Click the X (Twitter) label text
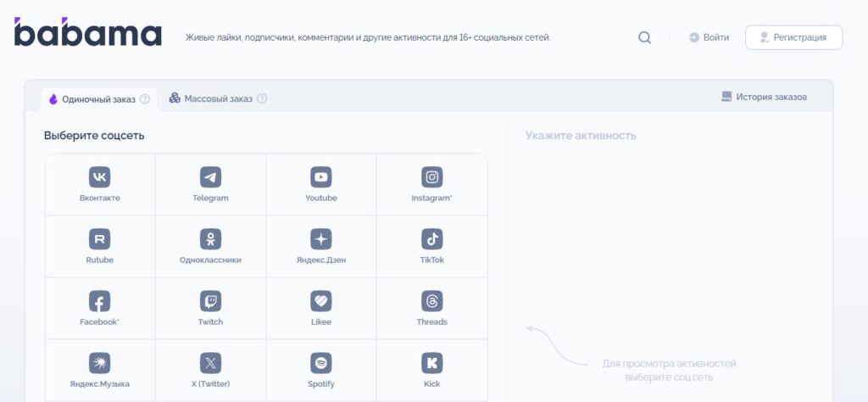The image size is (868, 402). pos(210,384)
